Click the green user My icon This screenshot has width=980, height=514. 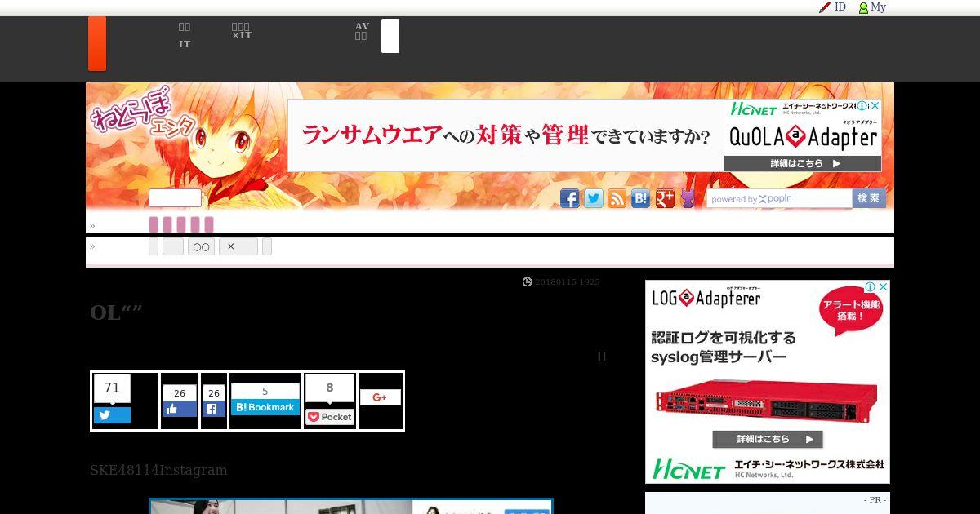(863, 7)
